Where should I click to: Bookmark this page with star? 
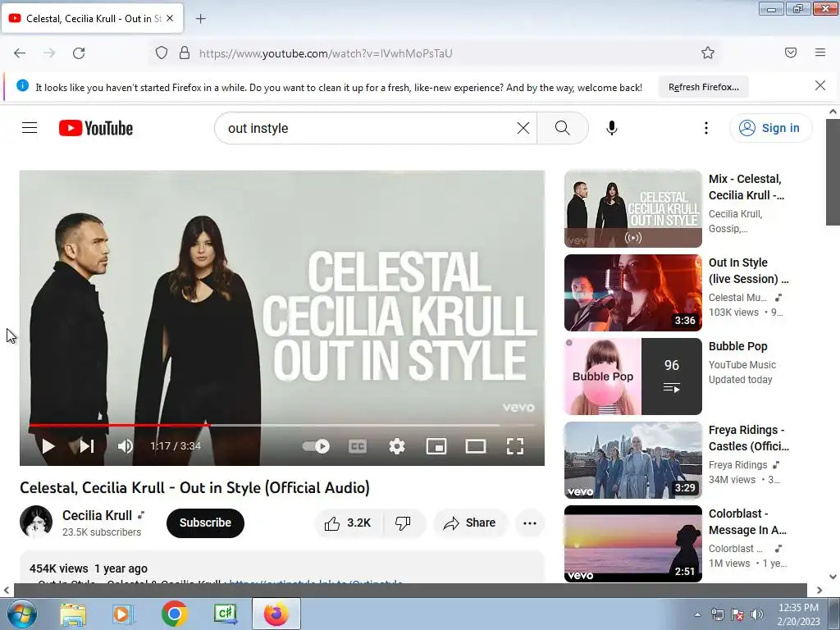[708, 52]
